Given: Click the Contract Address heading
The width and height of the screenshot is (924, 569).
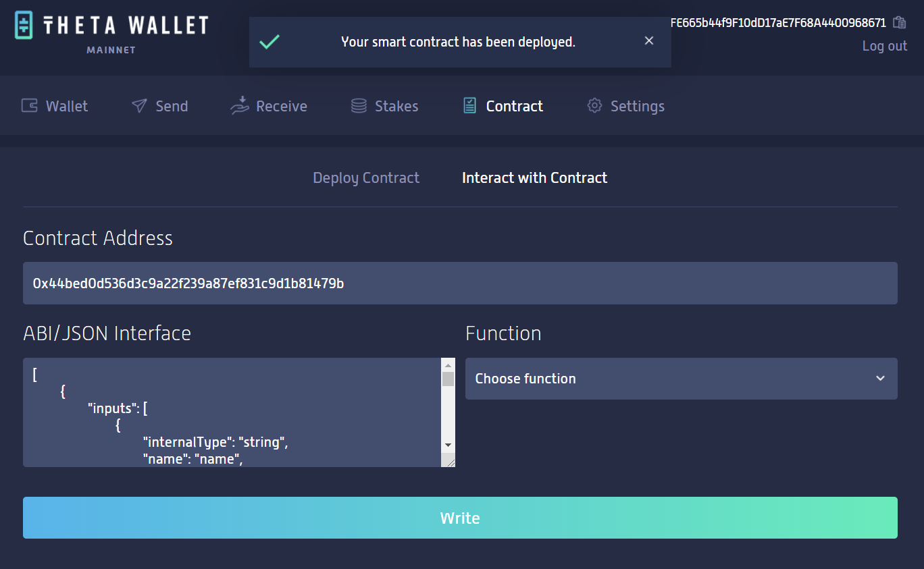Looking at the screenshot, I should click(x=98, y=238).
